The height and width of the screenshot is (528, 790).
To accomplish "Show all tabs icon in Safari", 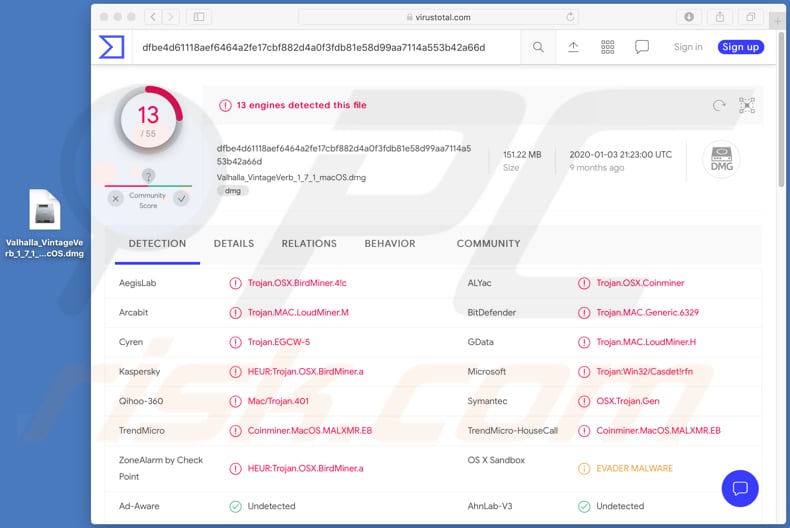I will click(751, 17).
